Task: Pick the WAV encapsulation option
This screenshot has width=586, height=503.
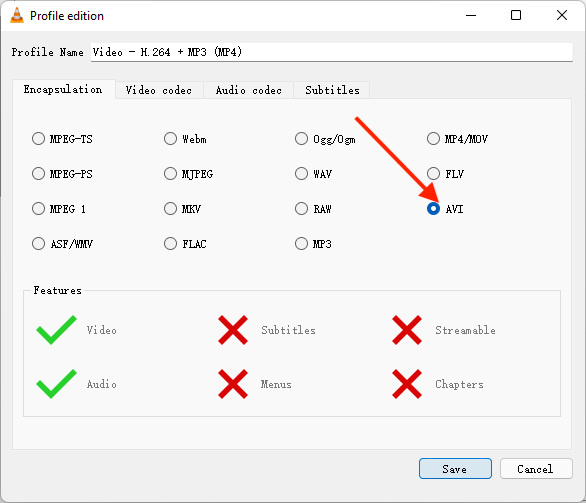Action: (301, 173)
